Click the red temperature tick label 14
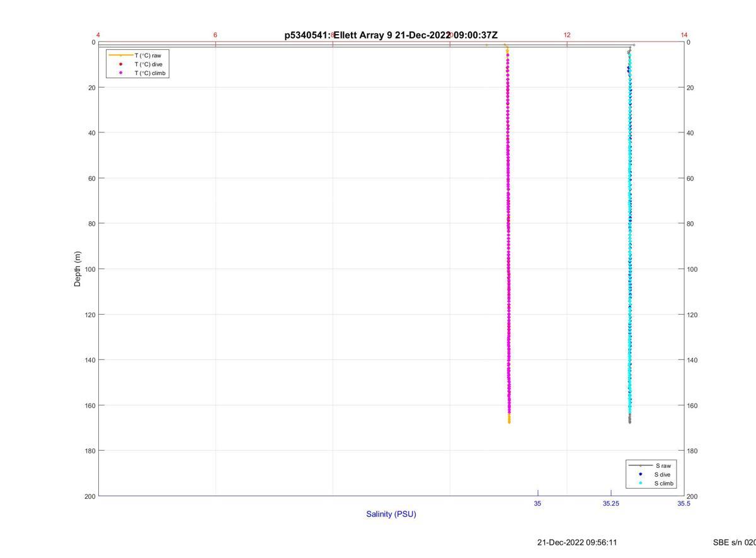756x558 pixels. pos(684,35)
